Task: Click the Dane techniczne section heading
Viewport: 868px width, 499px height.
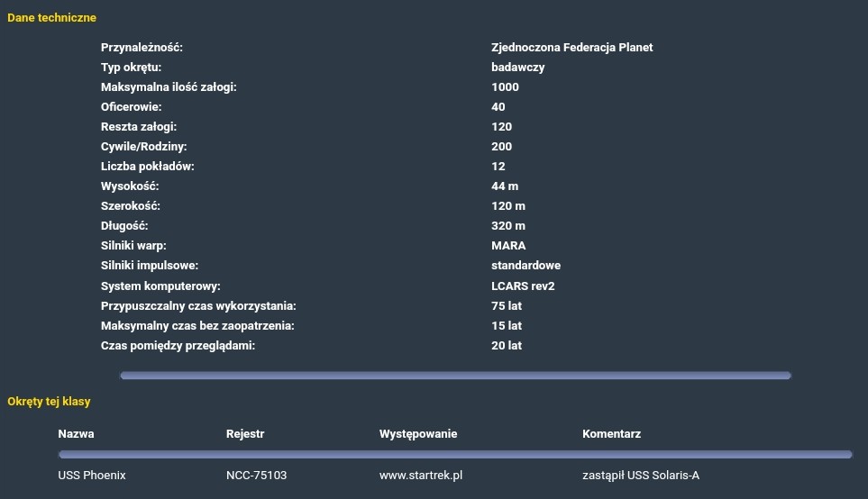Action: tap(51, 18)
